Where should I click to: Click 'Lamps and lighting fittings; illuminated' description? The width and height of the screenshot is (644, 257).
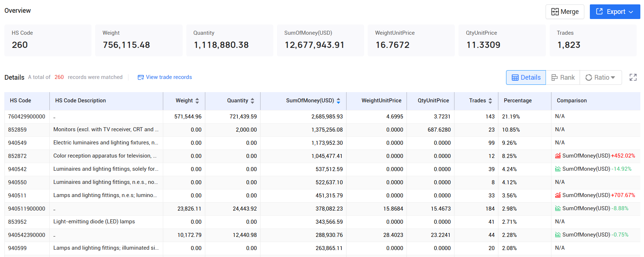pos(106,248)
